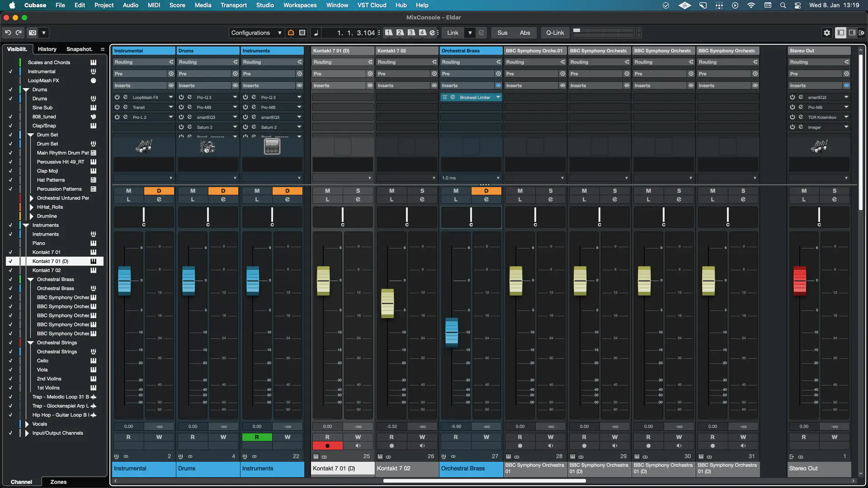Mute the Orchestral Brass channel
The image size is (868, 488).
pyautogui.click(x=456, y=191)
